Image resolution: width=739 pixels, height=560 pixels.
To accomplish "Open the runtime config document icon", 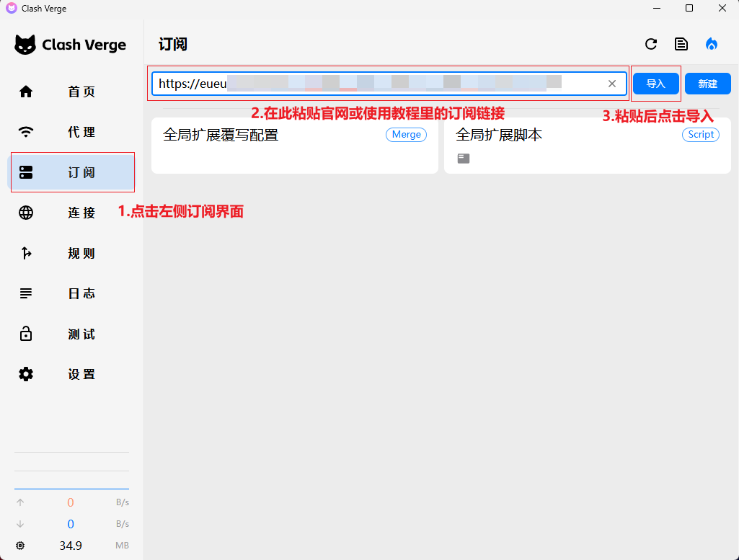I will point(681,44).
